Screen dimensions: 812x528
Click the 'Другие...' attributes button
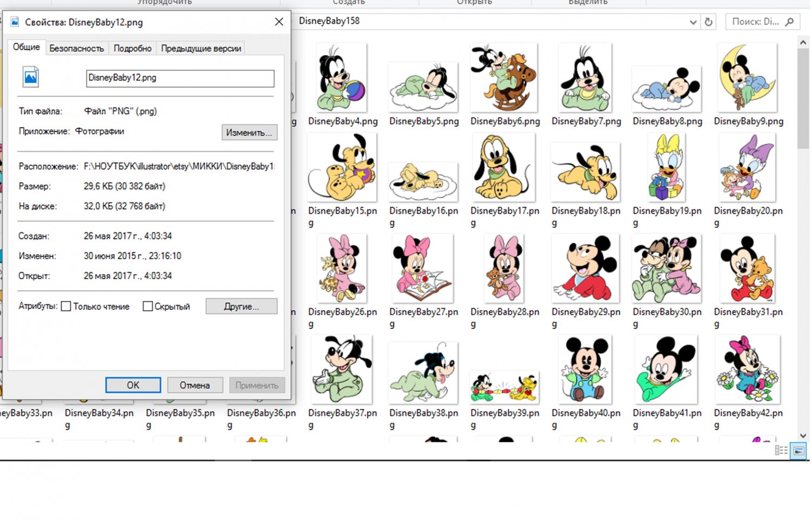241,307
